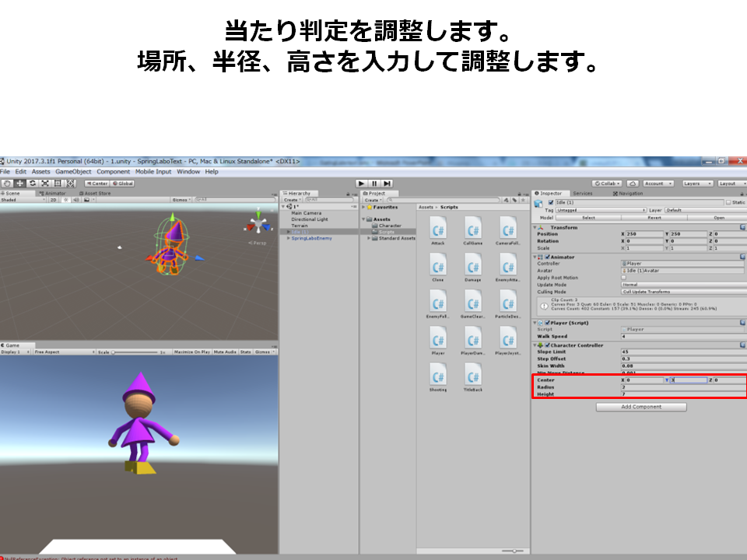
Task: Open the Component menu
Action: 113,172
